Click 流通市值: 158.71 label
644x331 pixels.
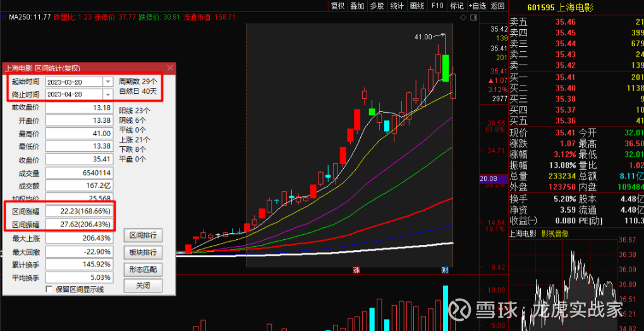209,17
